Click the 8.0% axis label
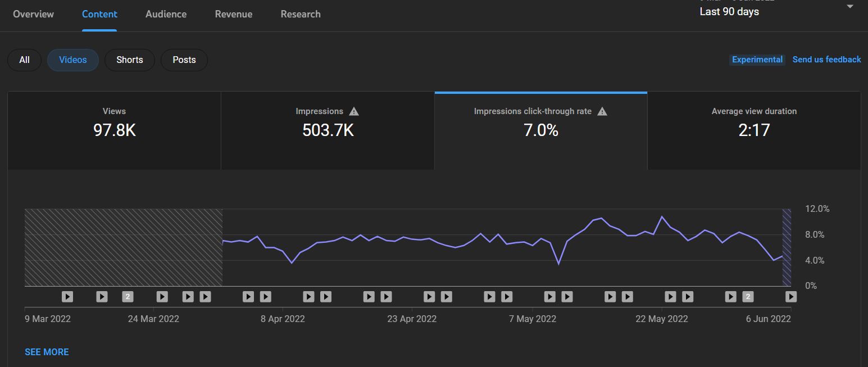 point(815,234)
